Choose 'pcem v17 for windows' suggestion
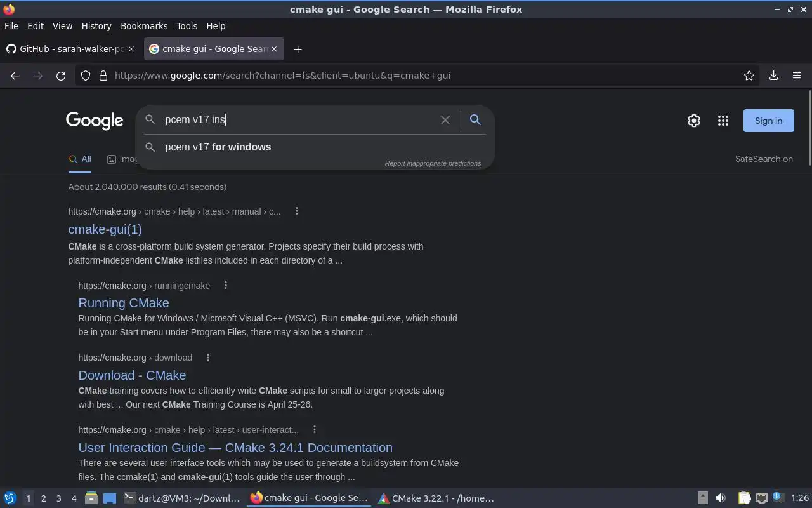This screenshot has width=812, height=508. (x=315, y=147)
